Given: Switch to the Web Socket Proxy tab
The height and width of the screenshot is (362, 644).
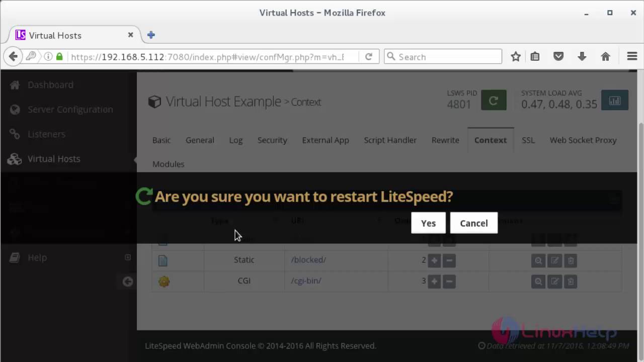Looking at the screenshot, I should [583, 140].
